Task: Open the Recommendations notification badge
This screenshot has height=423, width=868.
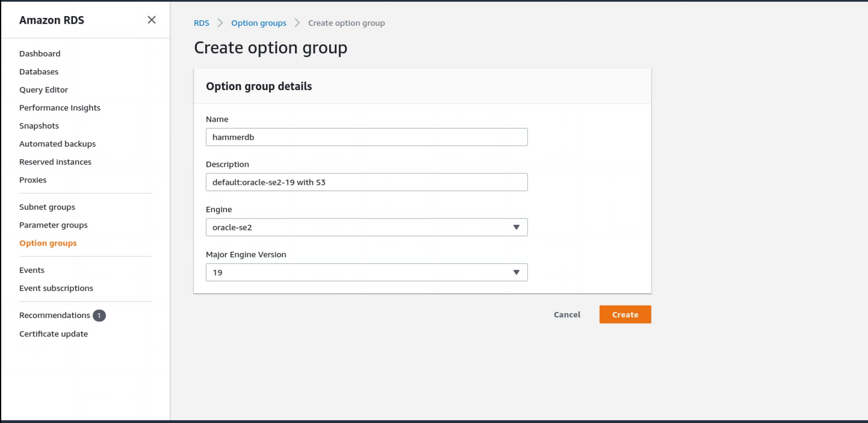Action: point(99,316)
